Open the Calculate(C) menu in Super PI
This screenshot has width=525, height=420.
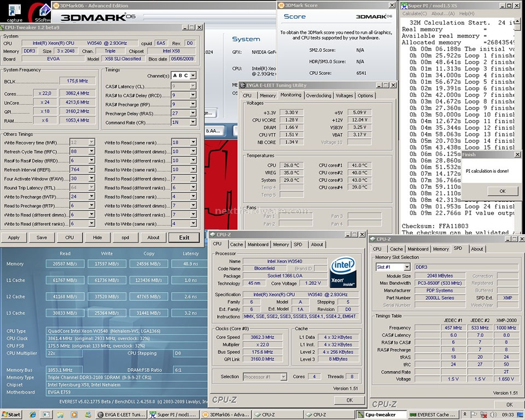(x=415, y=14)
